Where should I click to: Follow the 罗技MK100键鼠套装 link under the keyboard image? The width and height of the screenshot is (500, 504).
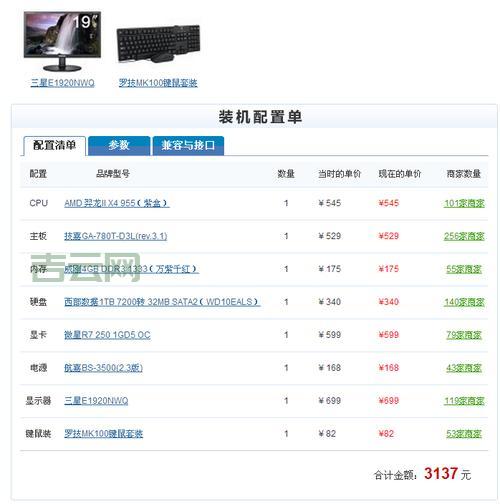[x=158, y=83]
